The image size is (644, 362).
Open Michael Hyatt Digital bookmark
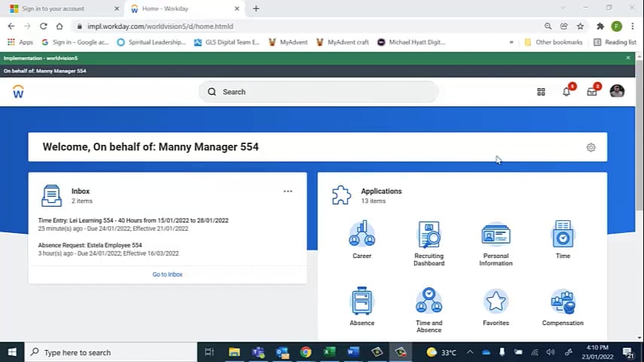click(411, 42)
